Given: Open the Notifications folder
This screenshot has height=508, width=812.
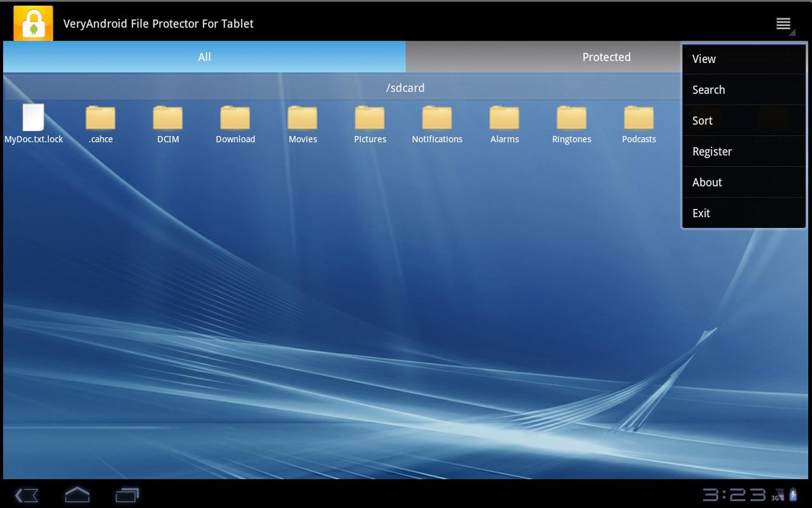Looking at the screenshot, I should pyautogui.click(x=437, y=118).
